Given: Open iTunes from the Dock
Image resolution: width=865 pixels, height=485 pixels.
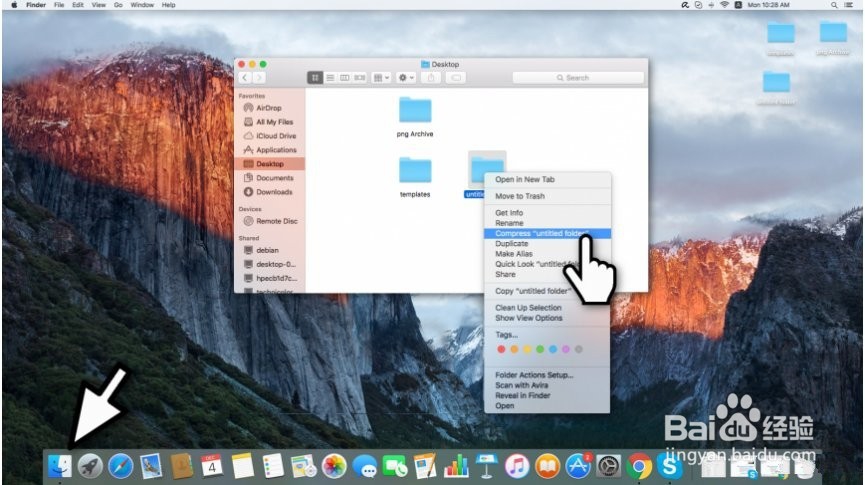Looking at the screenshot, I should [x=517, y=467].
